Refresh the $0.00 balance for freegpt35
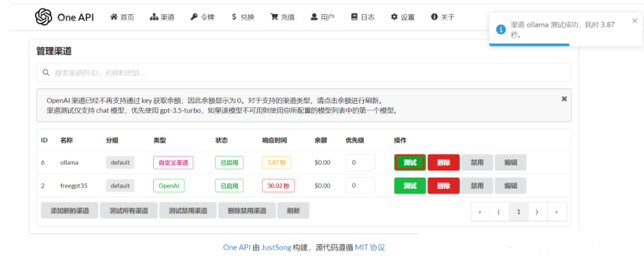The image size is (644, 264). tap(322, 185)
